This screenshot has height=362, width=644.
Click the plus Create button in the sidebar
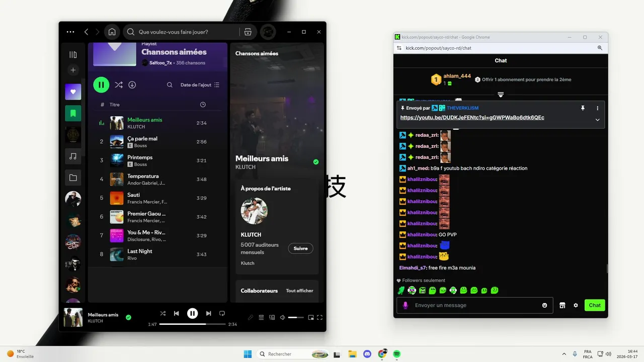pyautogui.click(x=73, y=70)
